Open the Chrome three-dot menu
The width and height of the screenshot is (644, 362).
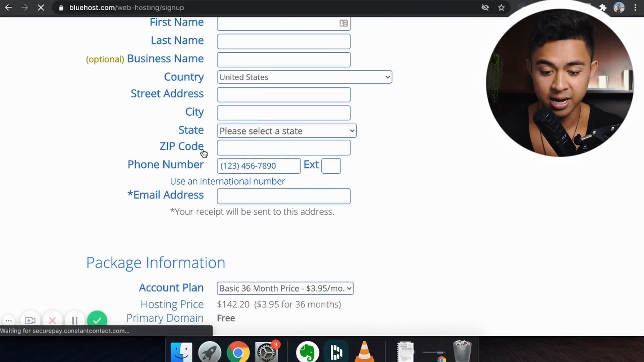[635, 7]
